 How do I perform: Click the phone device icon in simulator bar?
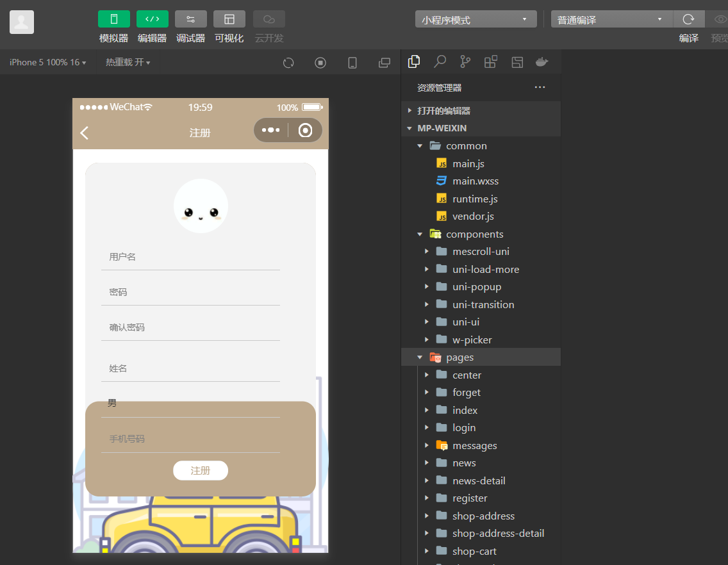[352, 63]
